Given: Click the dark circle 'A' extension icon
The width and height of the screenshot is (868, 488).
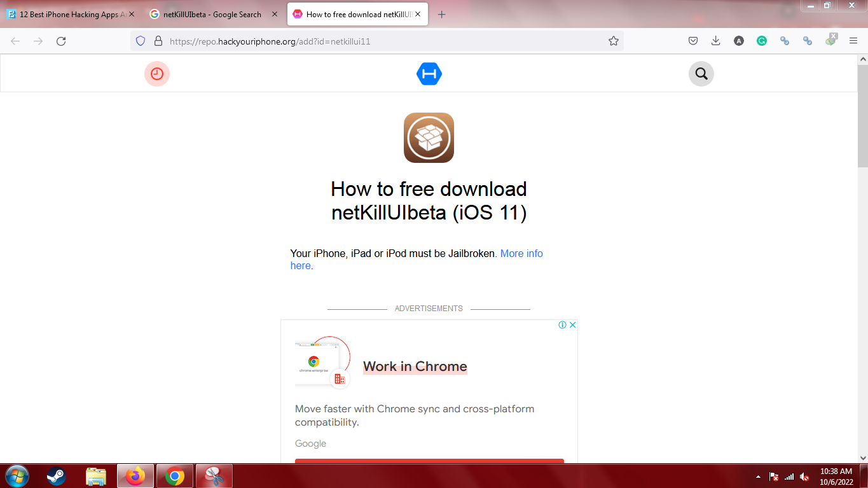Looking at the screenshot, I should tap(738, 41).
